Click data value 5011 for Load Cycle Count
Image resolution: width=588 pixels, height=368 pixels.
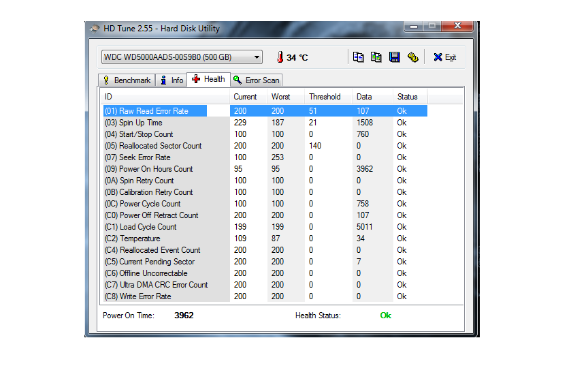365,227
